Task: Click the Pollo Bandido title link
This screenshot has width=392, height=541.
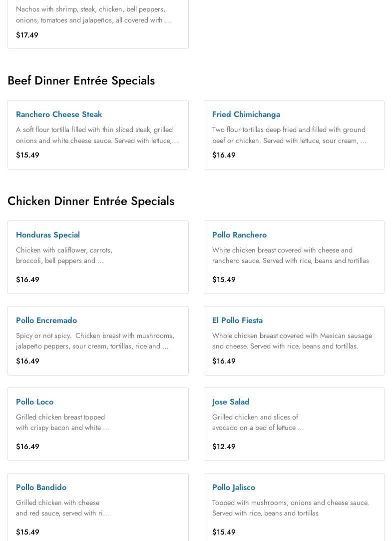Action: 41,487
